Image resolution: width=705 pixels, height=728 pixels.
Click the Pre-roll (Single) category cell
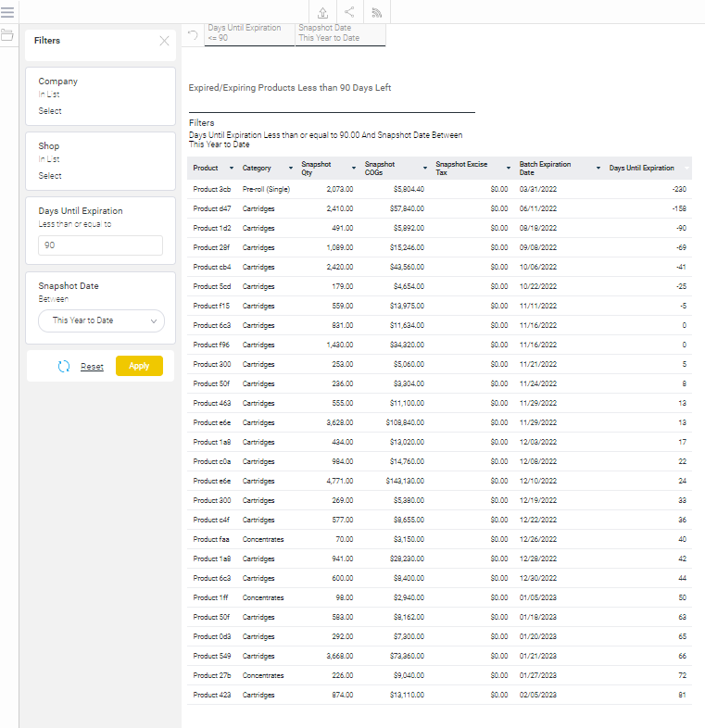[266, 190]
